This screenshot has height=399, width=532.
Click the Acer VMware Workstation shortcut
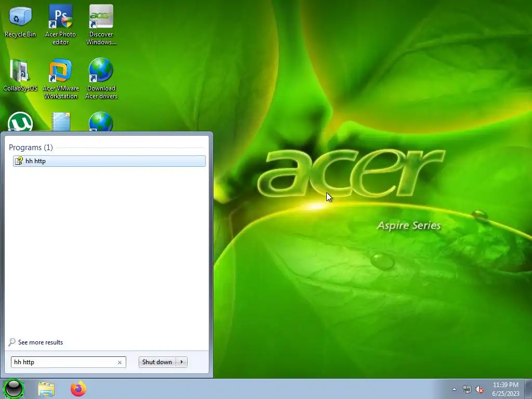tap(60, 79)
